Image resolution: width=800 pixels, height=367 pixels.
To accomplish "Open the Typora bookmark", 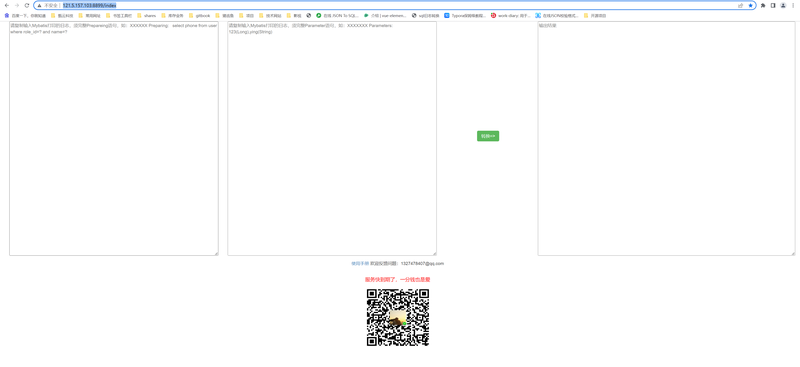I will click(x=465, y=16).
